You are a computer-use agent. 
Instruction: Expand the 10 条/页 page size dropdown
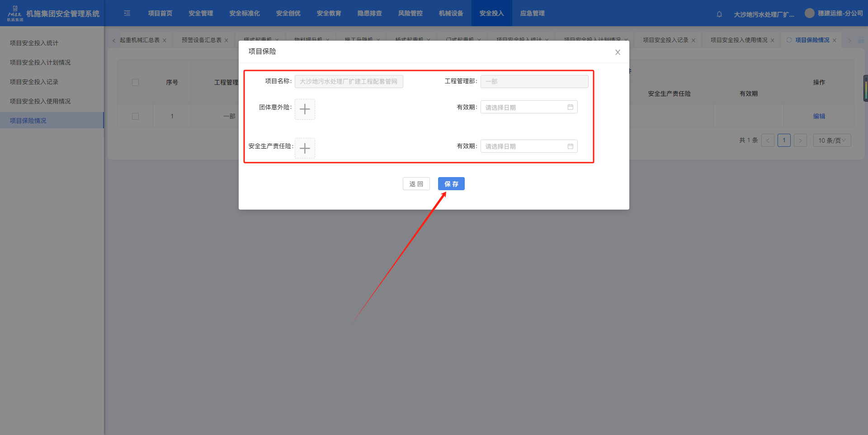coord(831,140)
